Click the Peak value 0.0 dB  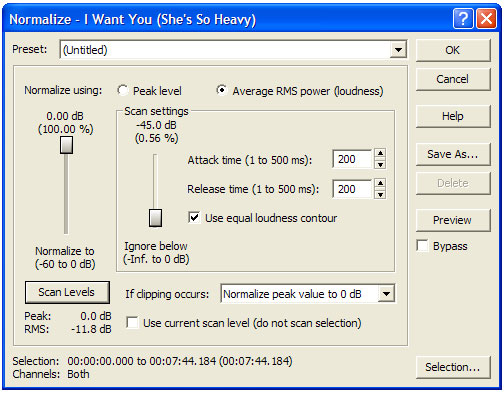(96, 316)
